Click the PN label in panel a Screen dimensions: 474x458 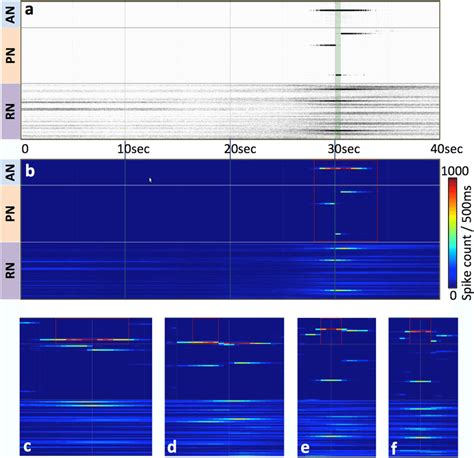(x=10, y=56)
